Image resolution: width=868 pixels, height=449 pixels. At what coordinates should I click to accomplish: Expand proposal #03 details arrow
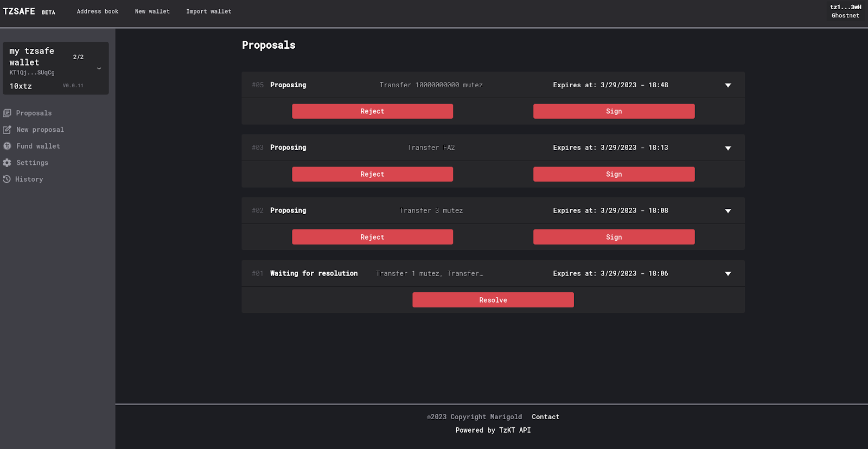pos(728,148)
